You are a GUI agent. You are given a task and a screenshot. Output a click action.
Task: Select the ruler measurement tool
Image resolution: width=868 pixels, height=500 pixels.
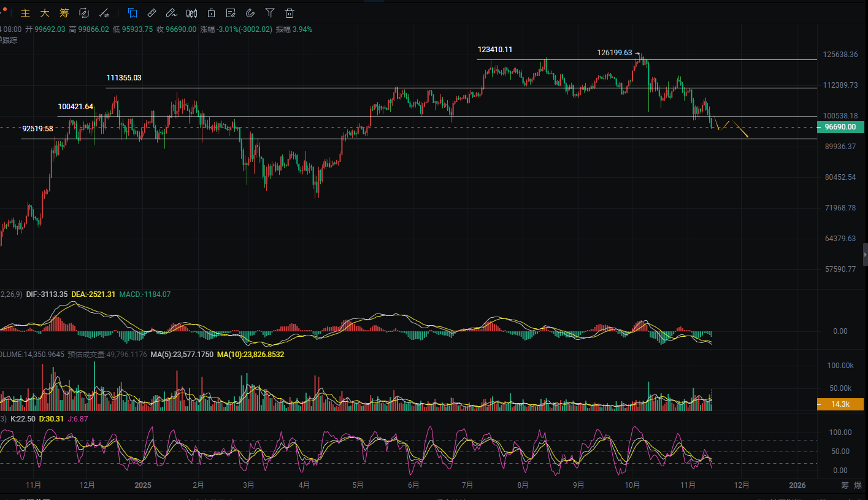click(x=152, y=13)
